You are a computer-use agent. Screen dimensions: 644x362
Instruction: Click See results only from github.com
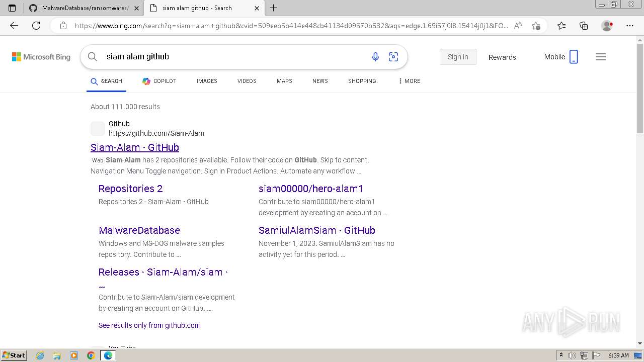[149, 325]
